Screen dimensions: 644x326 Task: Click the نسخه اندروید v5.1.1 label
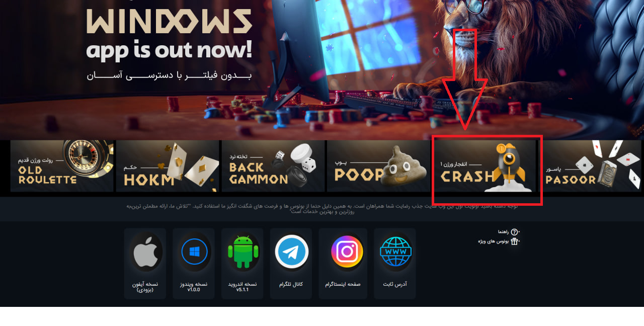point(243,287)
